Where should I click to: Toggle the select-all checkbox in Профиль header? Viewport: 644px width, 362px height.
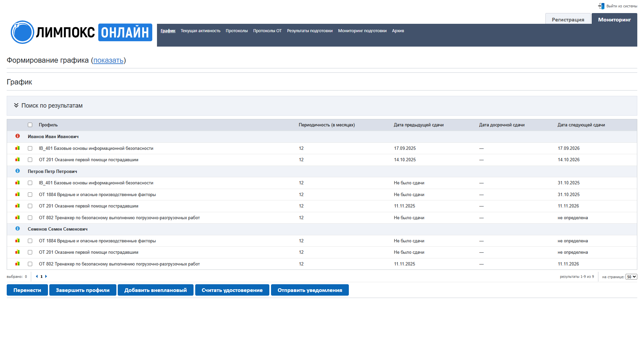tap(30, 125)
